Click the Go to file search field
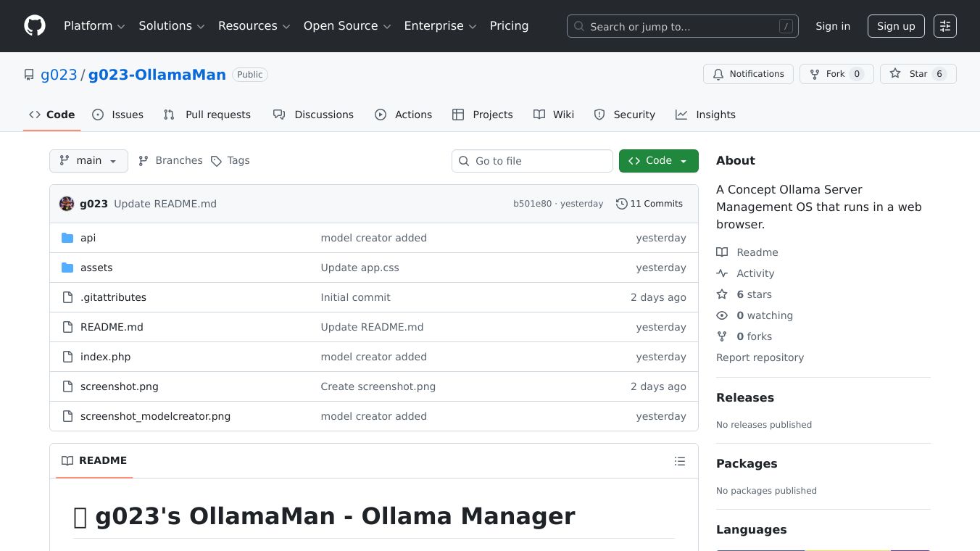 (x=532, y=160)
